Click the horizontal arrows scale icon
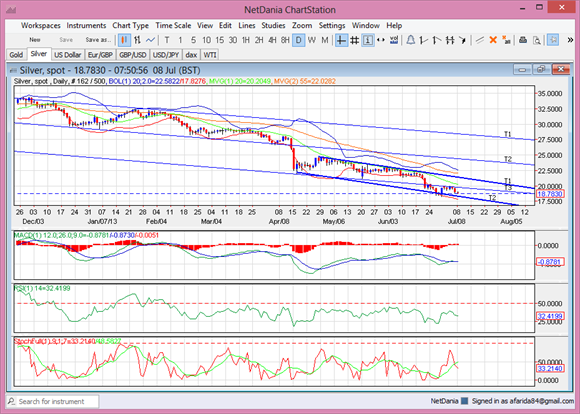Viewport: 580px width, 414px height. click(x=380, y=40)
